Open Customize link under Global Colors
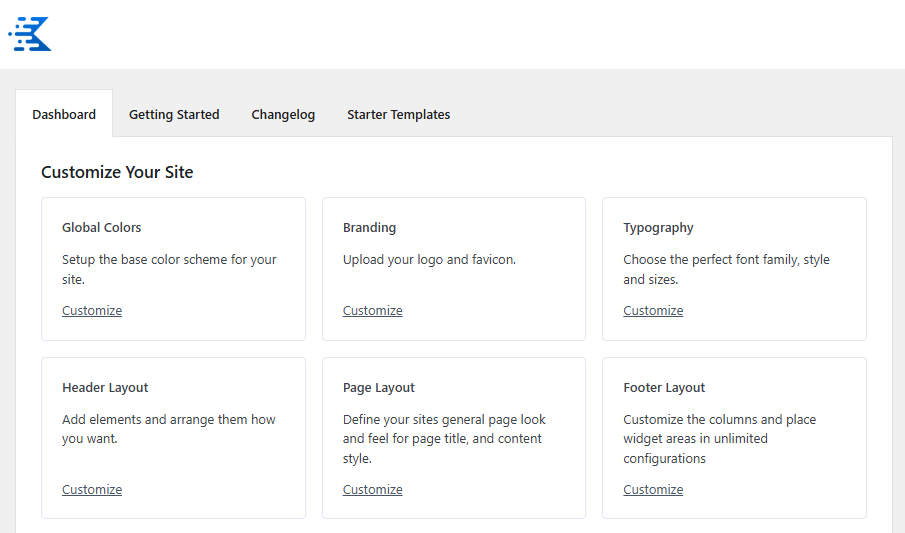 click(x=92, y=311)
